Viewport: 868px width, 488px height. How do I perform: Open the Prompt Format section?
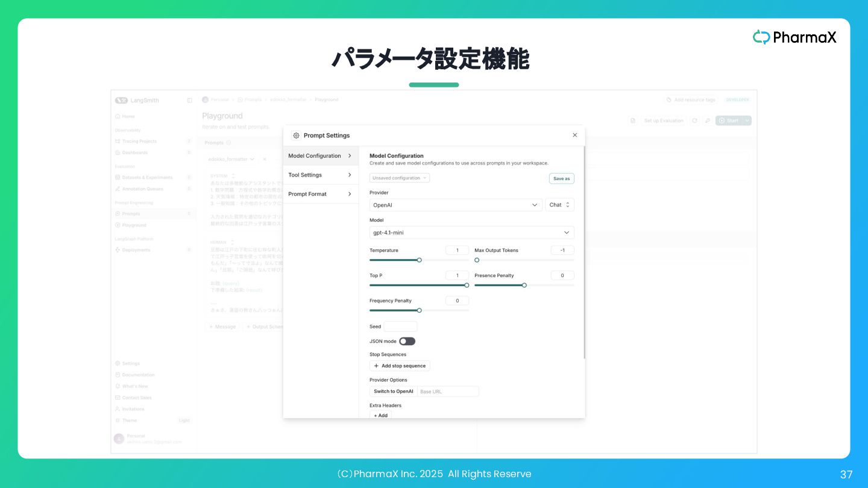tap(321, 194)
